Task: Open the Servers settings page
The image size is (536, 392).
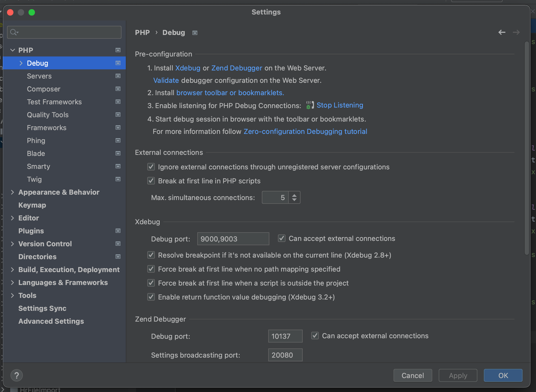Action: [x=39, y=76]
